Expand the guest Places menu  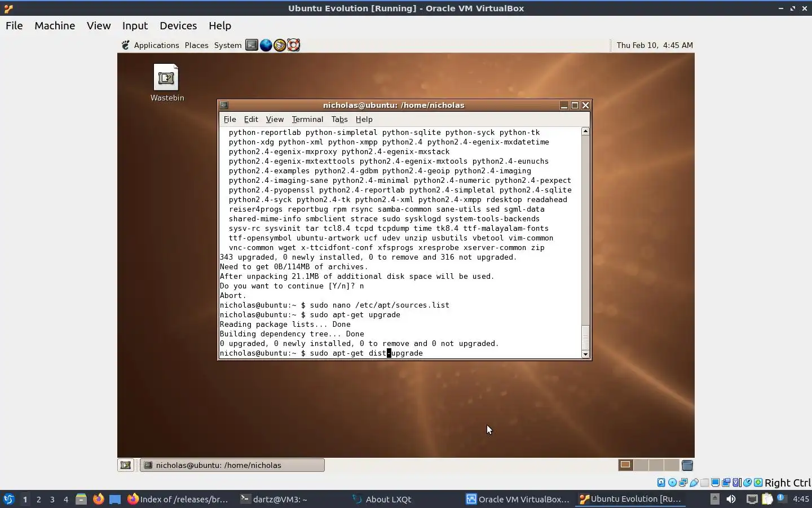(196, 45)
